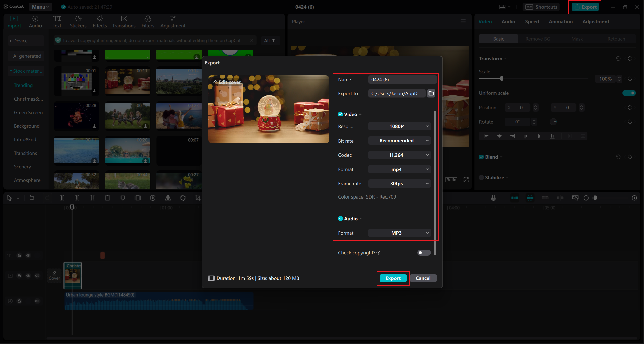Uncheck the Audio export checkbox
644x344 pixels.
click(x=340, y=219)
